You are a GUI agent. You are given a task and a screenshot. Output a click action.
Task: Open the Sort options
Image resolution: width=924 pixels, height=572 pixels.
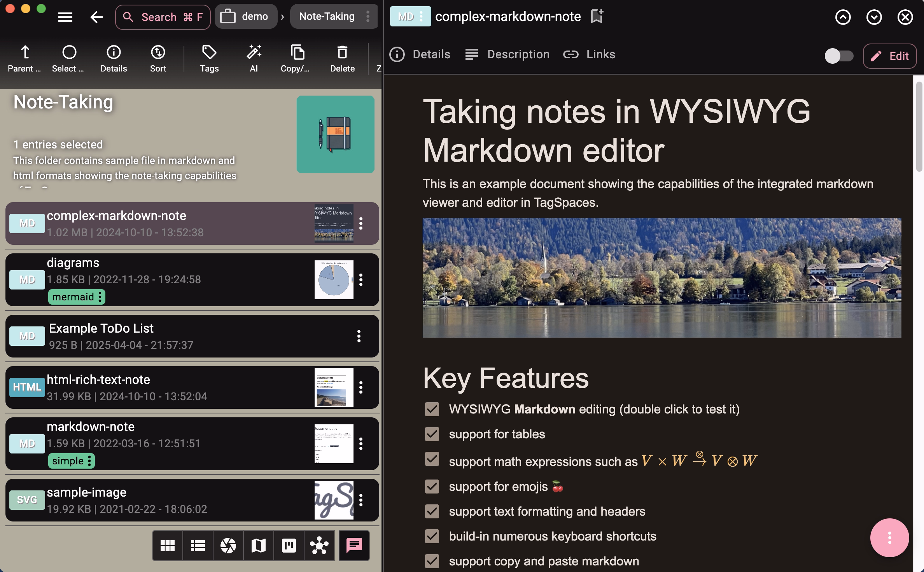point(157,58)
